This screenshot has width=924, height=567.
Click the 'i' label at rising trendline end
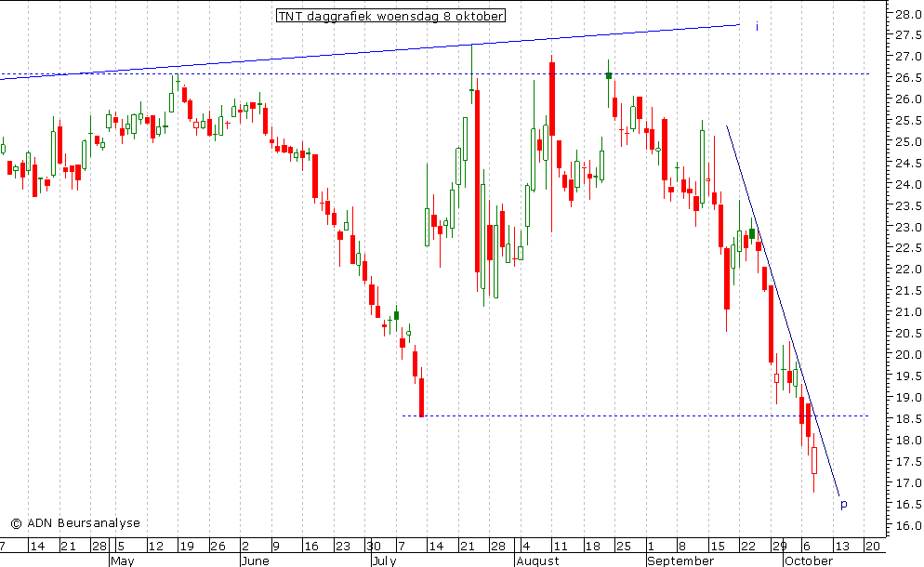(757, 27)
